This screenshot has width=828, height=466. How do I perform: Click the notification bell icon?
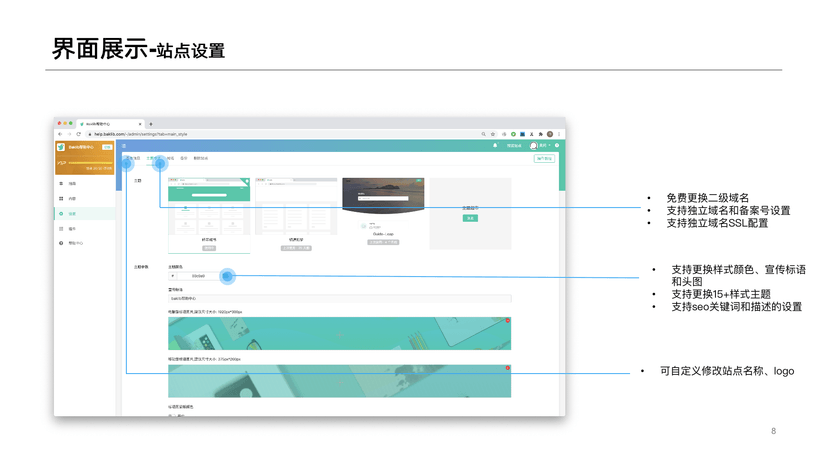coord(495,146)
